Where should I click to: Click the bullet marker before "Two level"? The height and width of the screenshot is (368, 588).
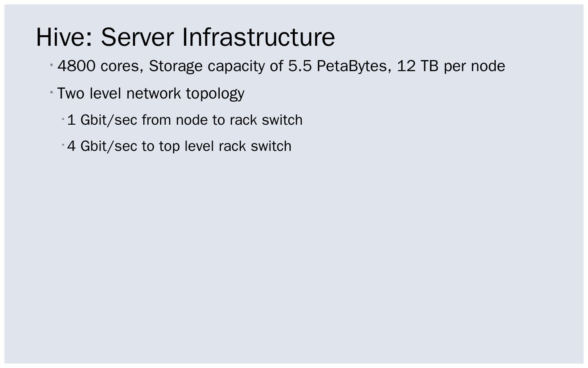click(x=52, y=92)
